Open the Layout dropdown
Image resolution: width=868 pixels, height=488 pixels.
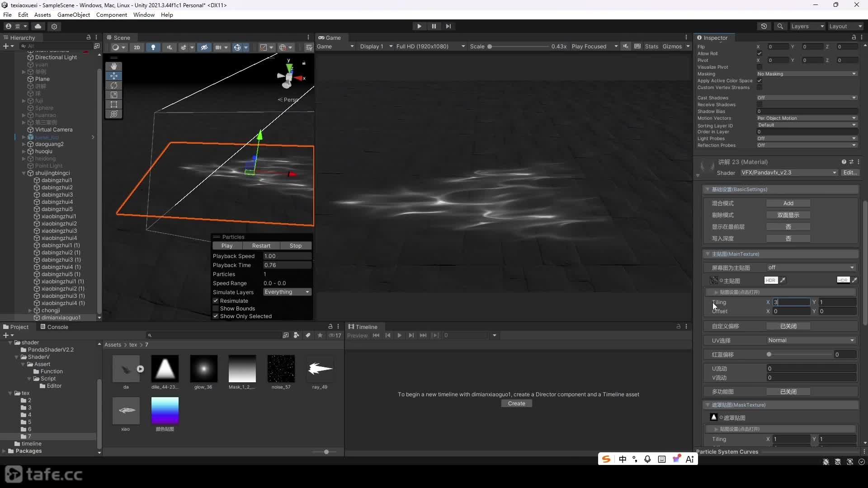845,26
